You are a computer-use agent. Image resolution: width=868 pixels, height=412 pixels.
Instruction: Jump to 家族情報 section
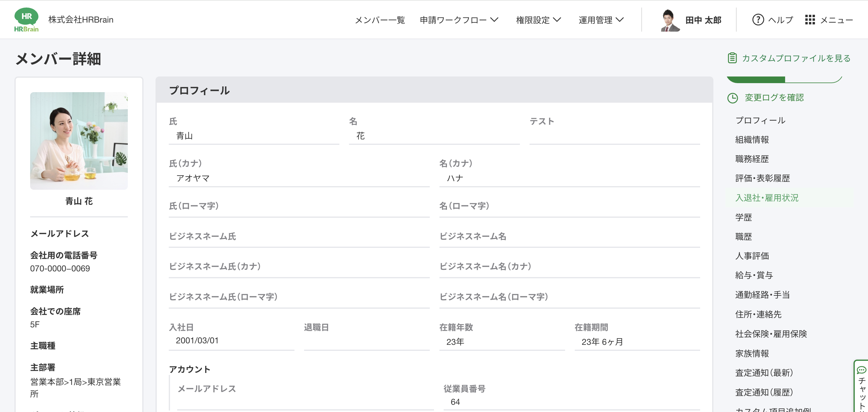click(x=752, y=354)
